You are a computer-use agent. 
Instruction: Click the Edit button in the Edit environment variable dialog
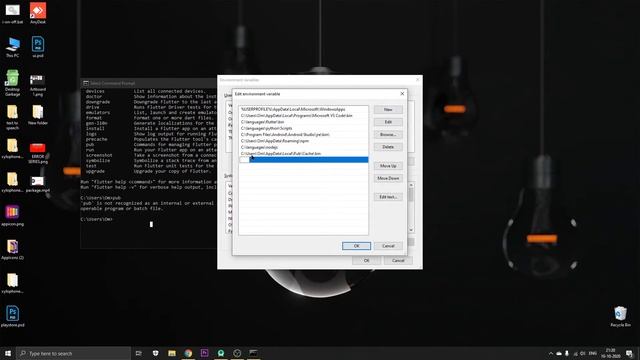click(388, 122)
